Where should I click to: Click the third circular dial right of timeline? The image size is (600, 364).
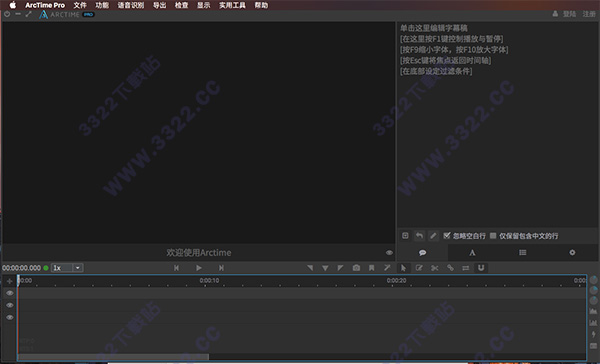click(593, 300)
